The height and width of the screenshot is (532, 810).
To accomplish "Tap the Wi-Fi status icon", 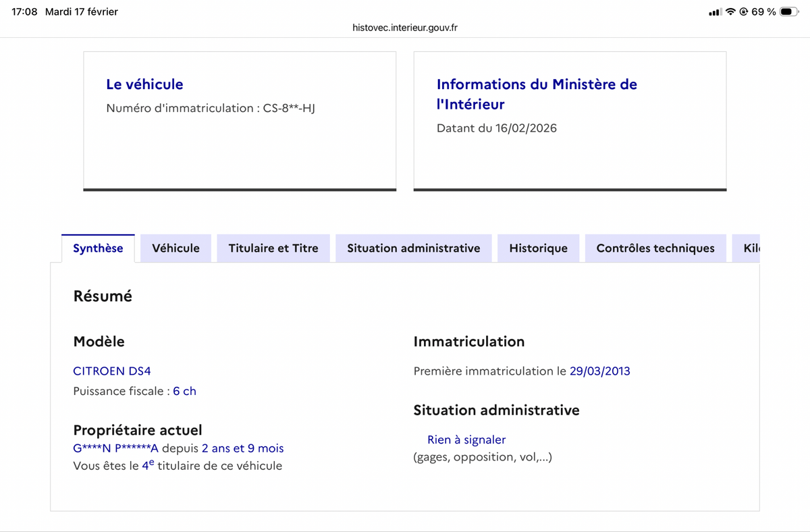I will [x=731, y=12].
